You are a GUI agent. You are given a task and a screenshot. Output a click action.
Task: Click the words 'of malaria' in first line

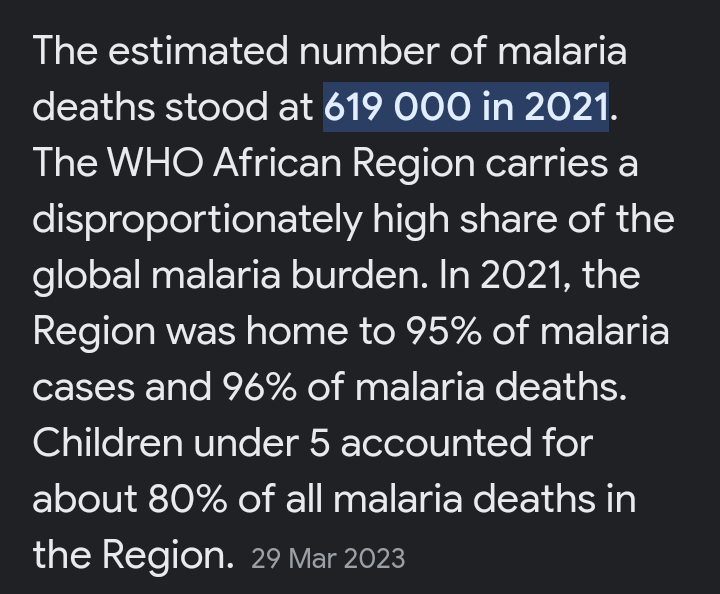coord(538,50)
